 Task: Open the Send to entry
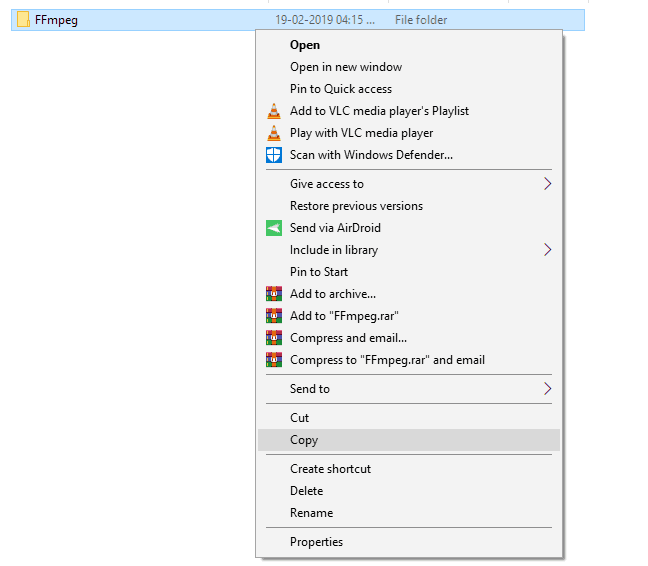pos(409,389)
